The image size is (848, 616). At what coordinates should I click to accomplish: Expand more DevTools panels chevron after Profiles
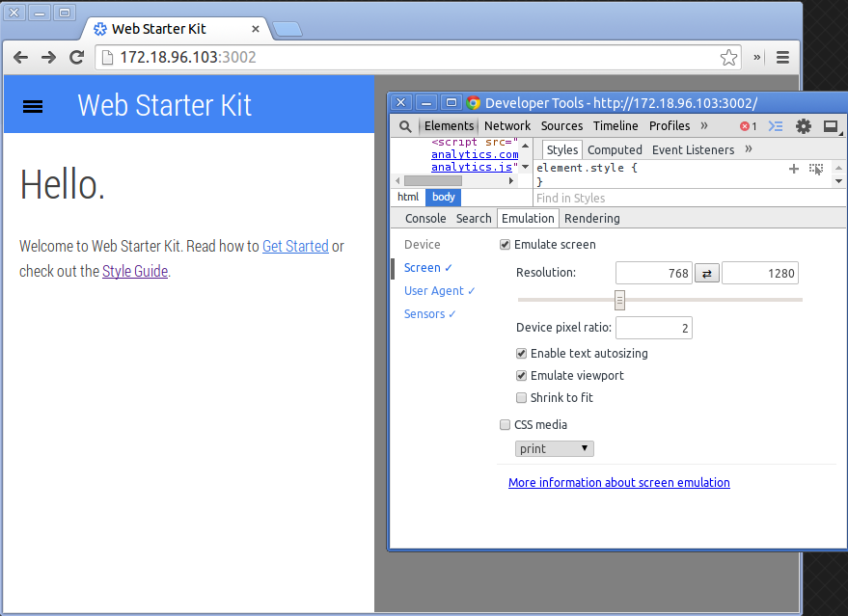pos(704,126)
